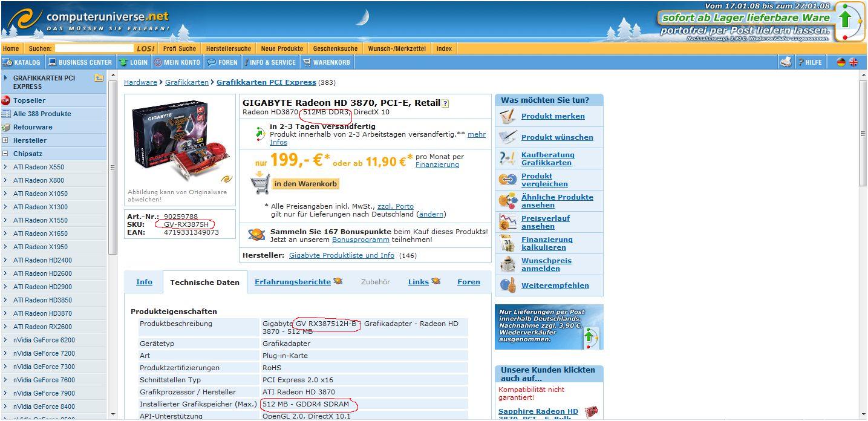This screenshot has width=868, height=421.
Task: Click the Kaufberatung Grafikkarten icon
Action: 507,158
